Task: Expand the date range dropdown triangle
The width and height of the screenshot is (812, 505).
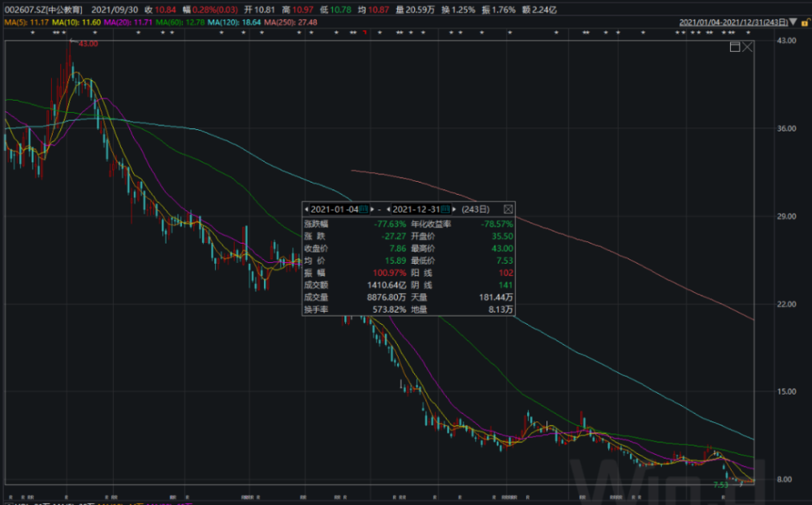Action: pos(793,22)
